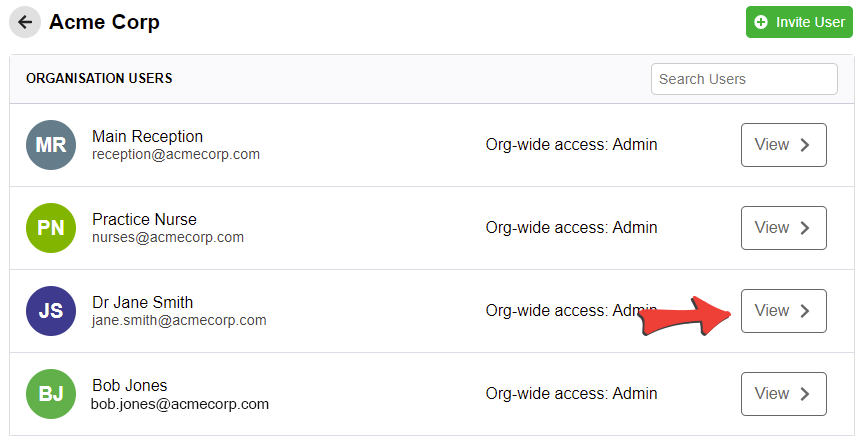Click the plus icon on Invite User
This screenshot has width=863, height=446.
tap(761, 22)
